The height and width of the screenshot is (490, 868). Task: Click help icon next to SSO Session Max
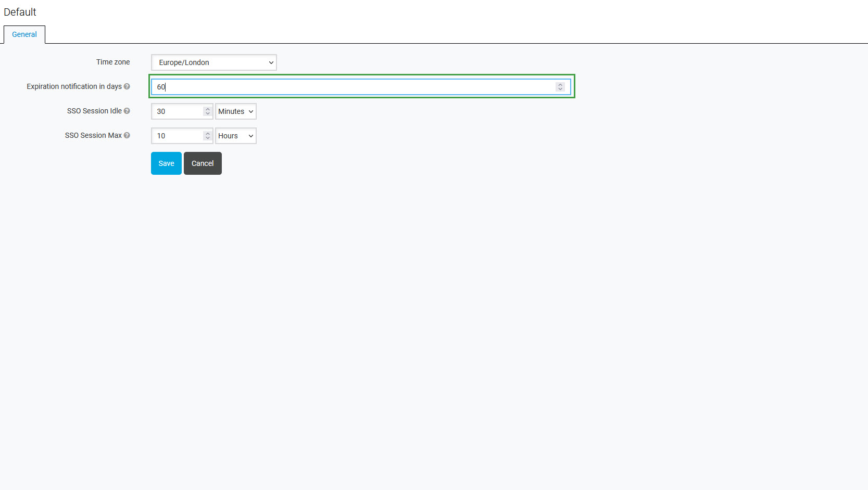[x=127, y=135]
